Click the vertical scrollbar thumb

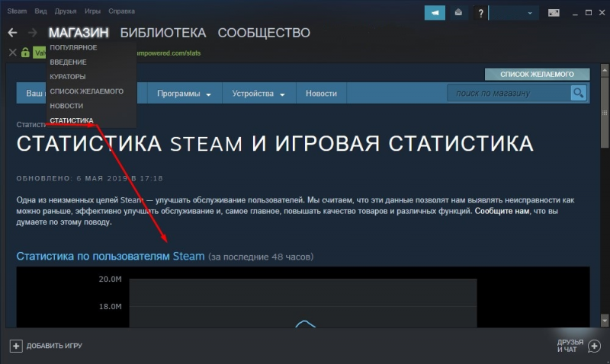pyautogui.click(x=605, y=112)
